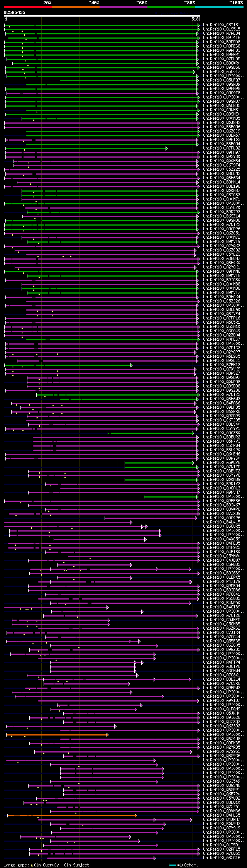This screenshot has height=868, width=247.
Task: Select the UniRef100_Q9VN36 label
Action: 222,811
